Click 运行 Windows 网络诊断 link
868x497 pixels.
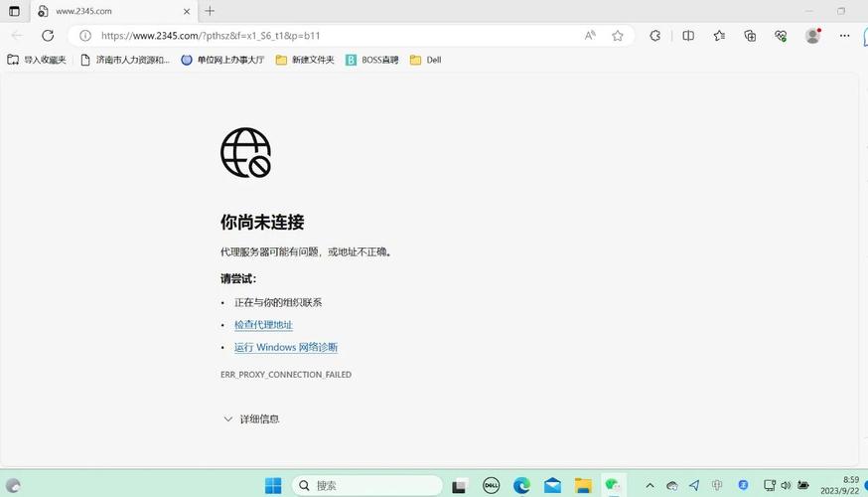click(x=286, y=347)
